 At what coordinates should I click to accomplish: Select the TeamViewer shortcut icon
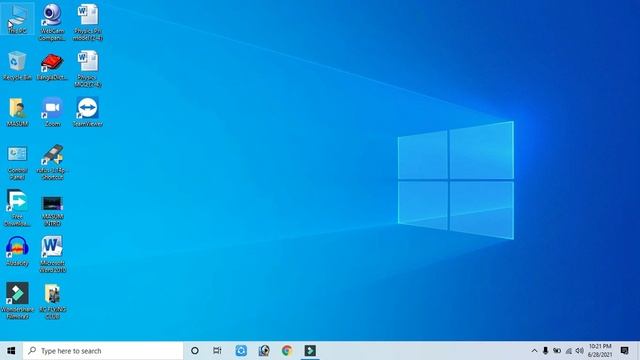[x=87, y=112]
